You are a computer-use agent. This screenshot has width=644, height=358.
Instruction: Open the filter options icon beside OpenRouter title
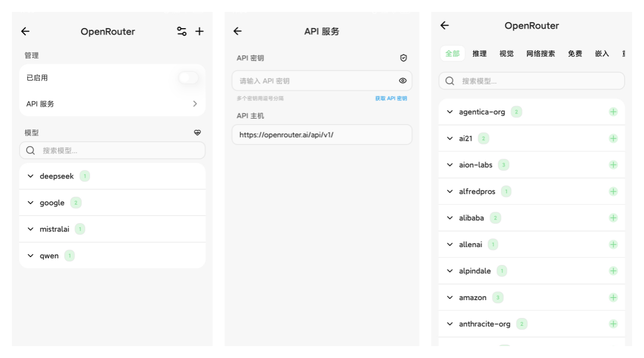tap(181, 31)
